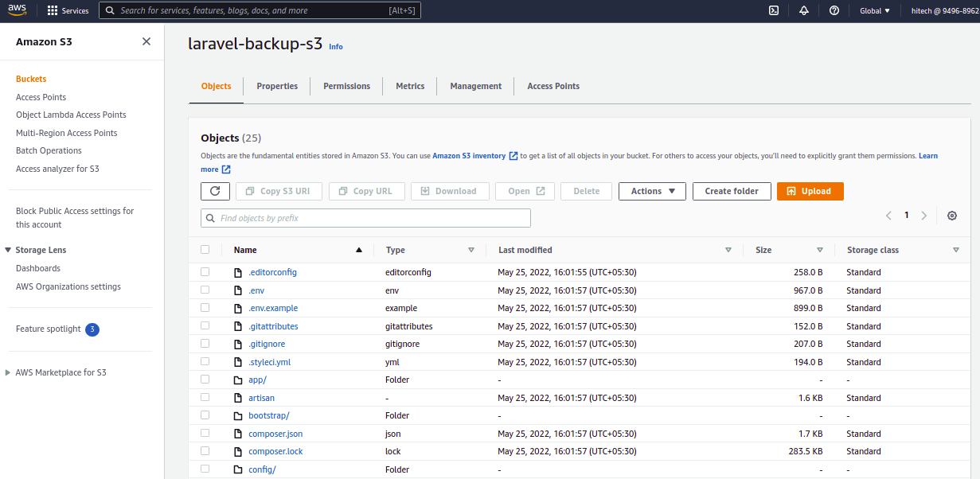Focus the top services search box
Image resolution: width=980 pixels, height=479 pixels.
click(260, 11)
